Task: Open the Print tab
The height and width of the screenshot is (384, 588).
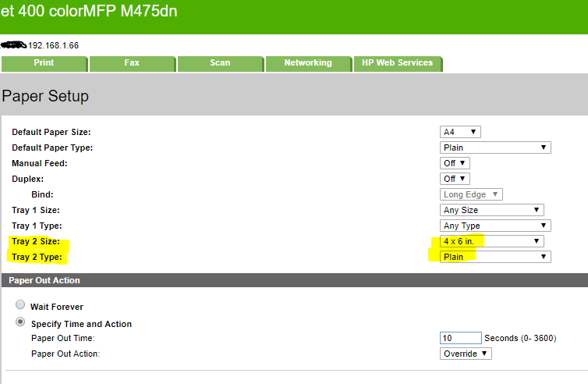Action: coord(44,63)
